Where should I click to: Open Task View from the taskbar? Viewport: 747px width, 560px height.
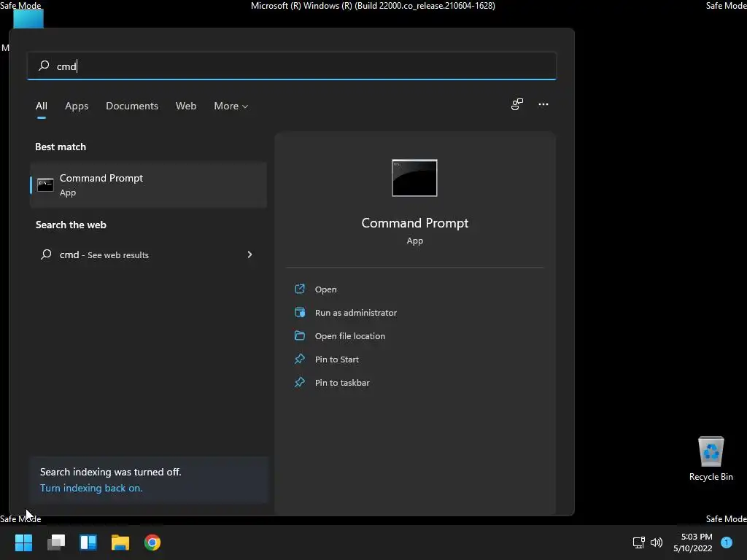coord(56,542)
